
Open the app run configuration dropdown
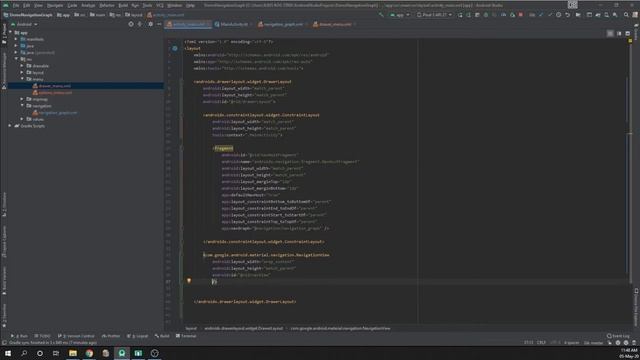click(400, 15)
